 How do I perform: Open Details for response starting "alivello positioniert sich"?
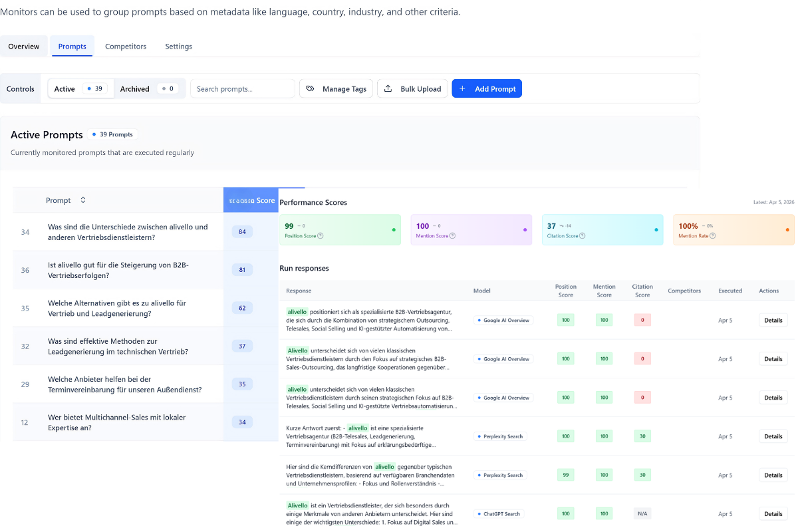tap(773, 320)
